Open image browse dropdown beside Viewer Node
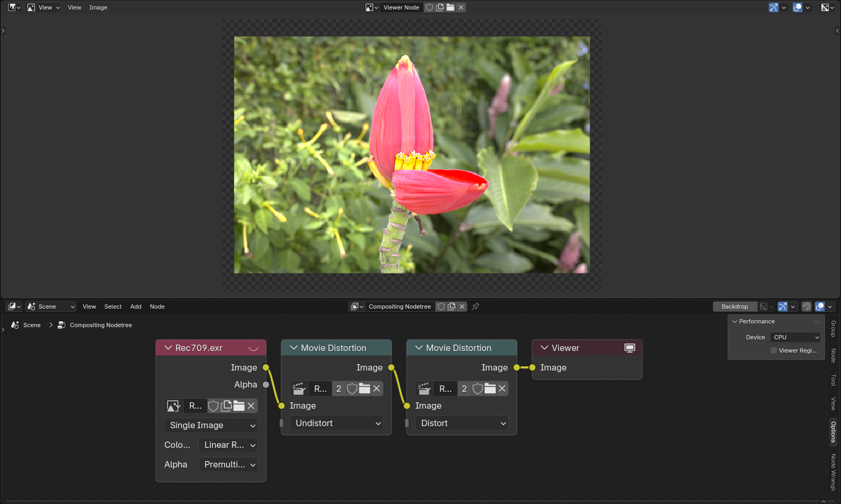This screenshot has width=841, height=504. (371, 7)
